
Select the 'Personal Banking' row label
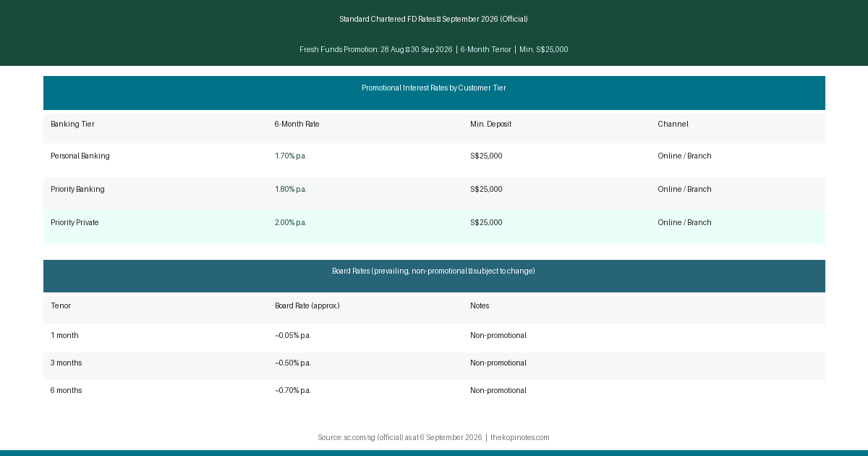[x=80, y=156]
